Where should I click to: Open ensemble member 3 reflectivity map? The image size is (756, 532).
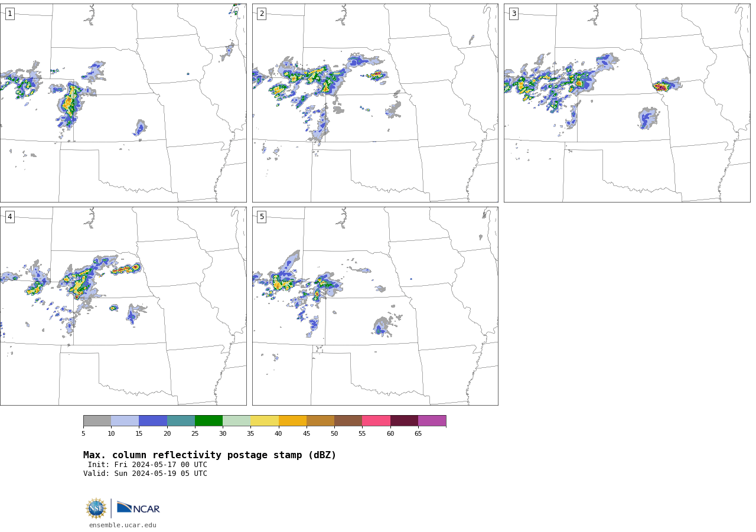[x=627, y=103]
